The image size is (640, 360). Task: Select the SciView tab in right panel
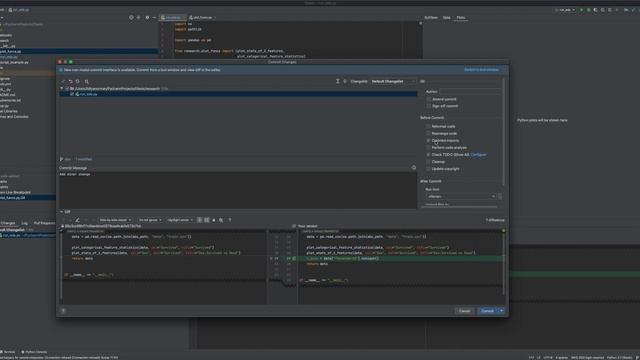[431, 18]
